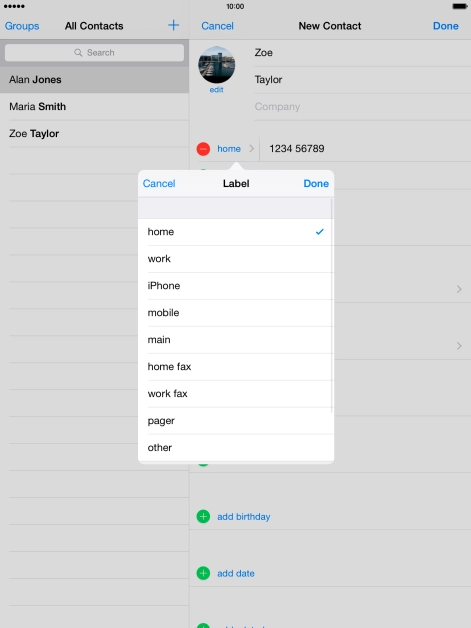
Task: Tap green plus icon for add birthday
Action: pyautogui.click(x=203, y=516)
